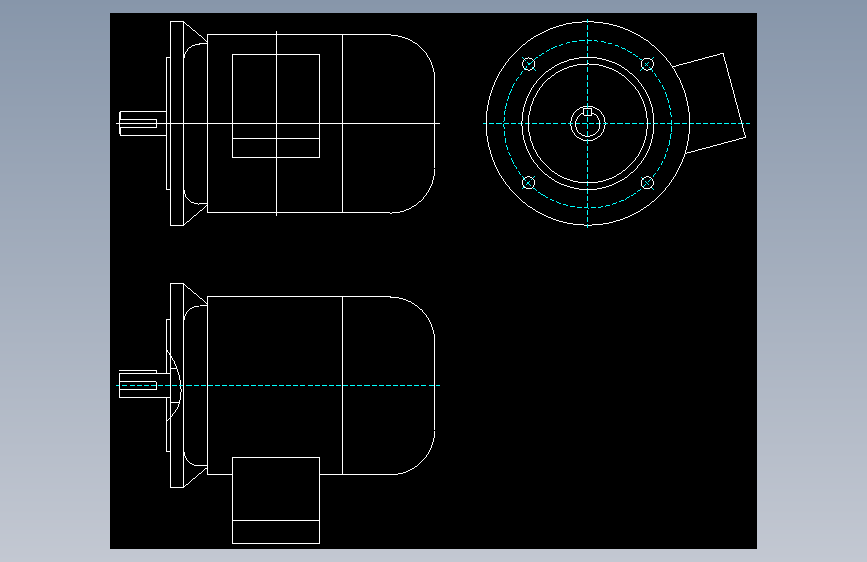Pick the rounded rear fan cover of the upper motor view

click(389, 123)
